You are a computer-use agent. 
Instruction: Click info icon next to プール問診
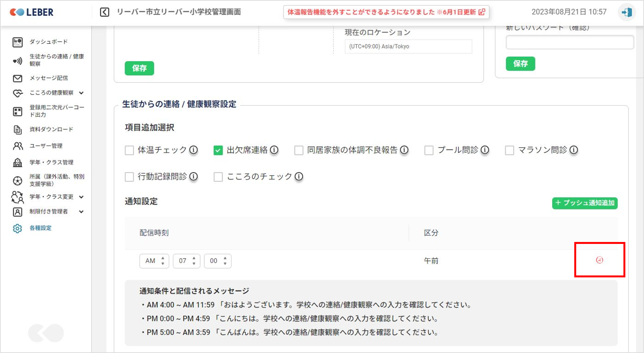(485, 150)
